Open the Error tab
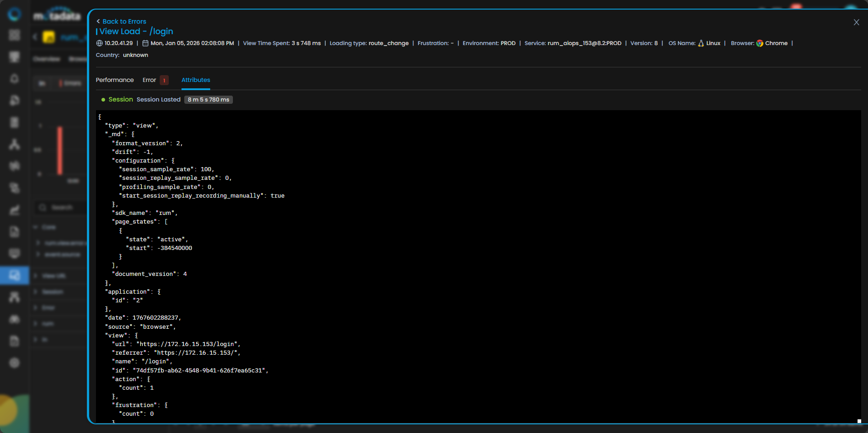 (x=149, y=80)
